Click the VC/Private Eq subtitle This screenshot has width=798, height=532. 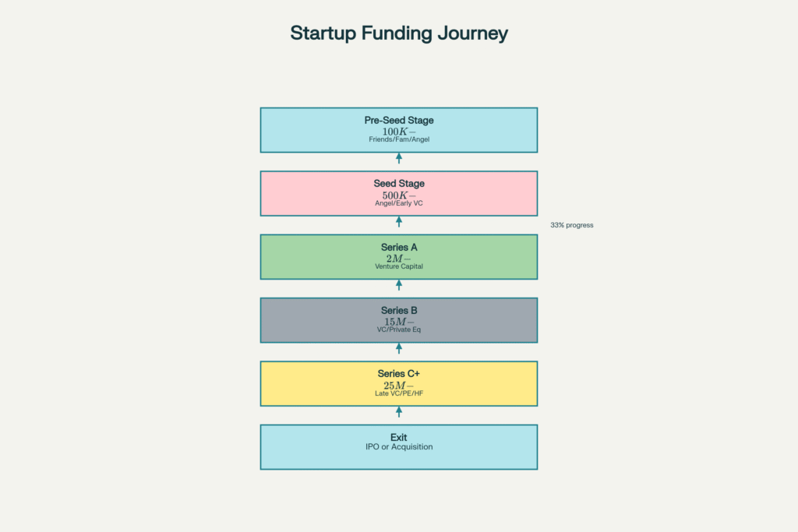[x=399, y=329]
